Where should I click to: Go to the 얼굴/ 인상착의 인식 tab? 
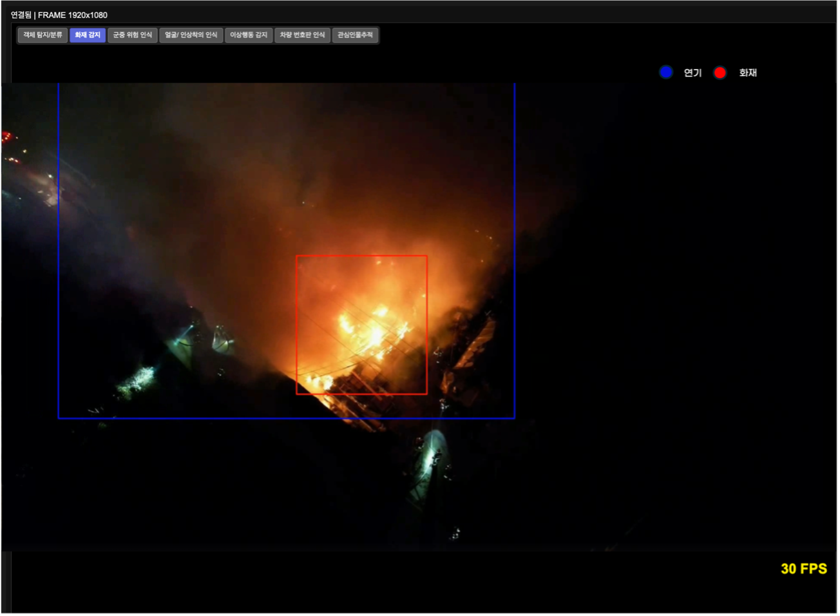click(x=191, y=35)
